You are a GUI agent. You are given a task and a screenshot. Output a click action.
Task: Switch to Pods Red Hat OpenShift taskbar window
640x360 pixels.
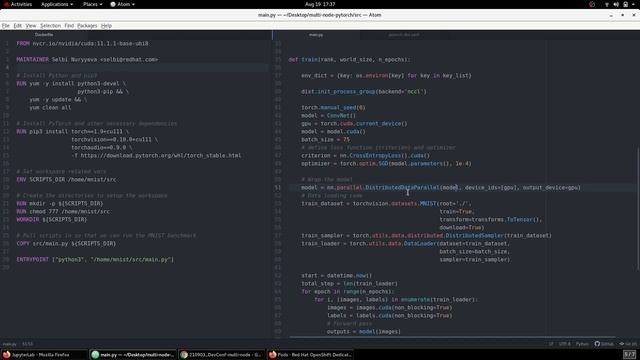click(311, 355)
